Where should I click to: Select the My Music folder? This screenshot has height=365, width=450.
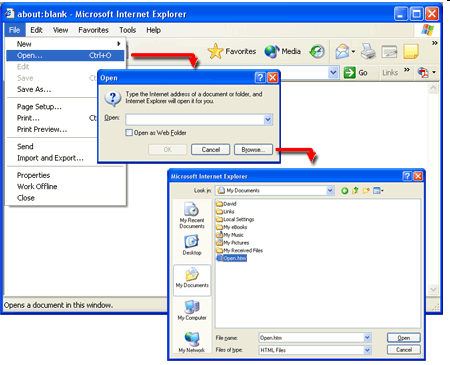click(x=230, y=235)
